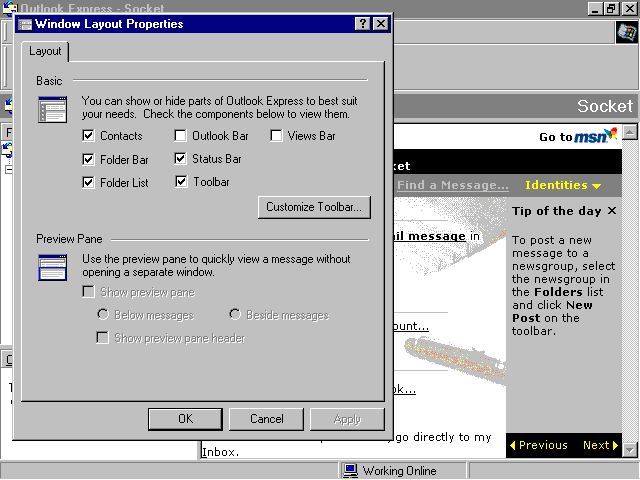
Task: Toggle Show preview pane header checkbox
Action: coord(102,338)
